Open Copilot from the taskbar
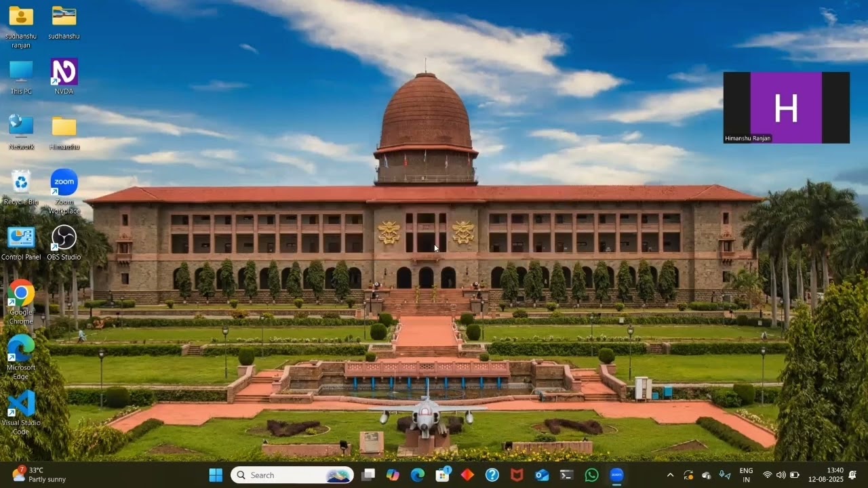Image resolution: width=868 pixels, height=488 pixels. coord(393,475)
